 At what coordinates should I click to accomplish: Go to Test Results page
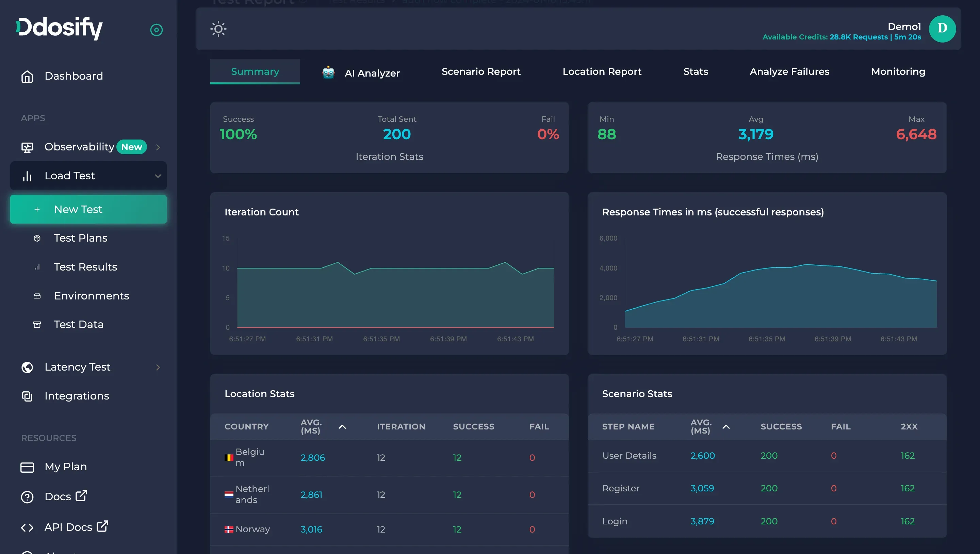coord(85,267)
